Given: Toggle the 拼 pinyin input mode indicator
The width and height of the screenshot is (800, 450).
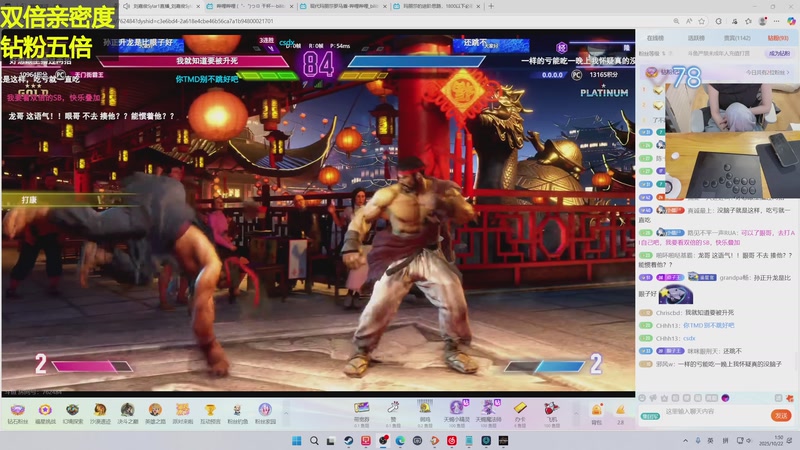Looking at the screenshot, I should pos(725,440).
